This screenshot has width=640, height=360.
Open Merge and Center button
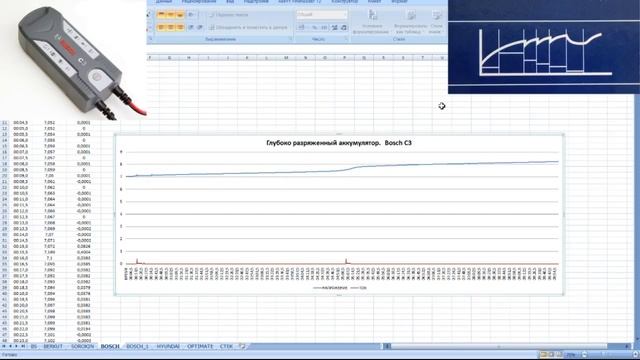point(248,27)
